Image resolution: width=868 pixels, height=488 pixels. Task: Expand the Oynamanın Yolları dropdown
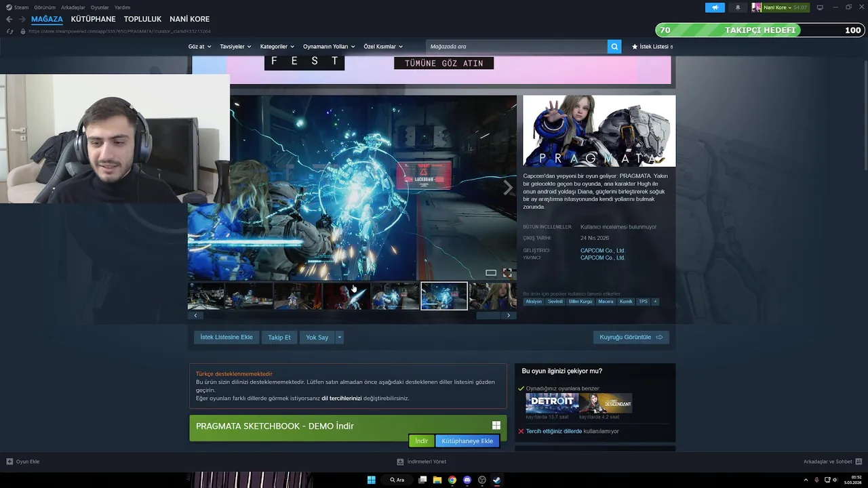coord(329,47)
